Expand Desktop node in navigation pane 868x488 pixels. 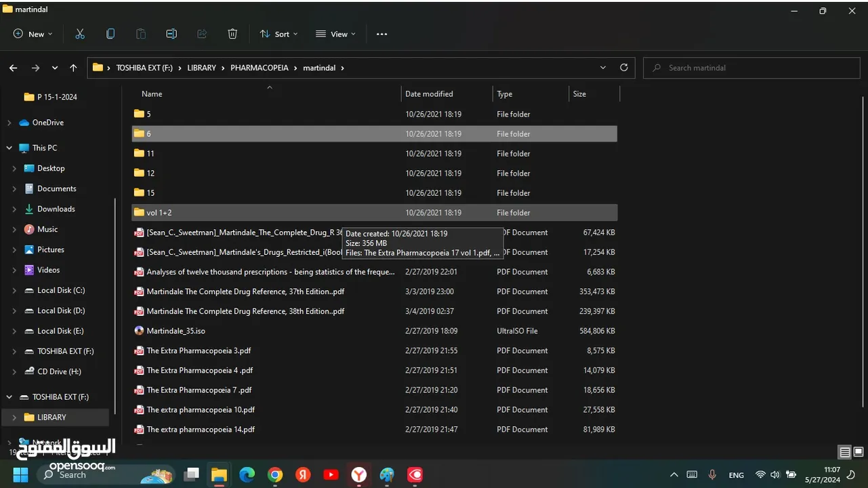pos(14,168)
